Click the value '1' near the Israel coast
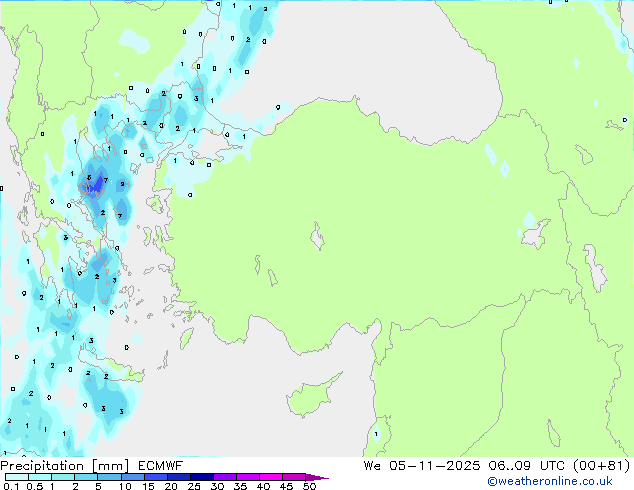The width and height of the screenshot is (634, 490). point(376,434)
